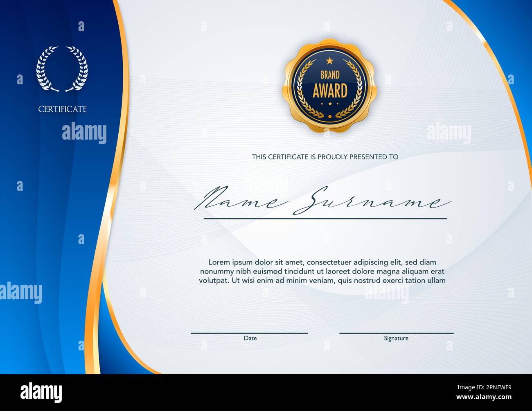The width and height of the screenshot is (532, 411).
Task: Click the Lorem ipsum paragraph
Action: click(x=322, y=271)
